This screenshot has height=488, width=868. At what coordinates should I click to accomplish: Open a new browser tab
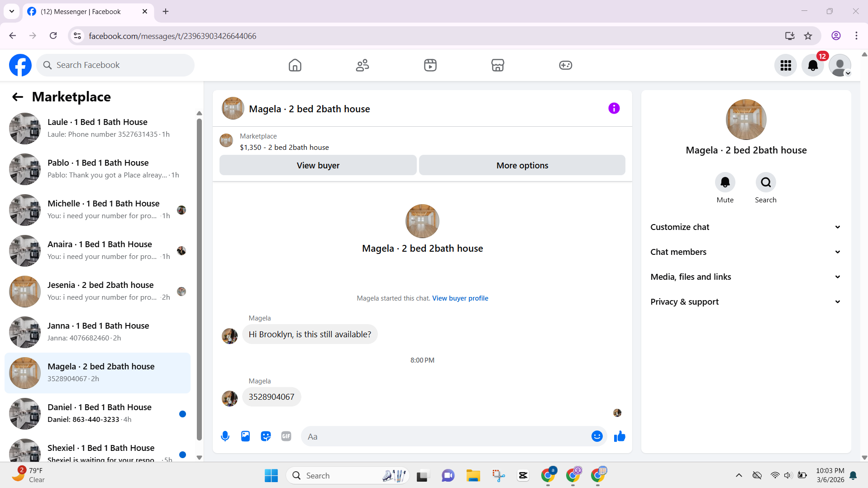click(x=166, y=12)
